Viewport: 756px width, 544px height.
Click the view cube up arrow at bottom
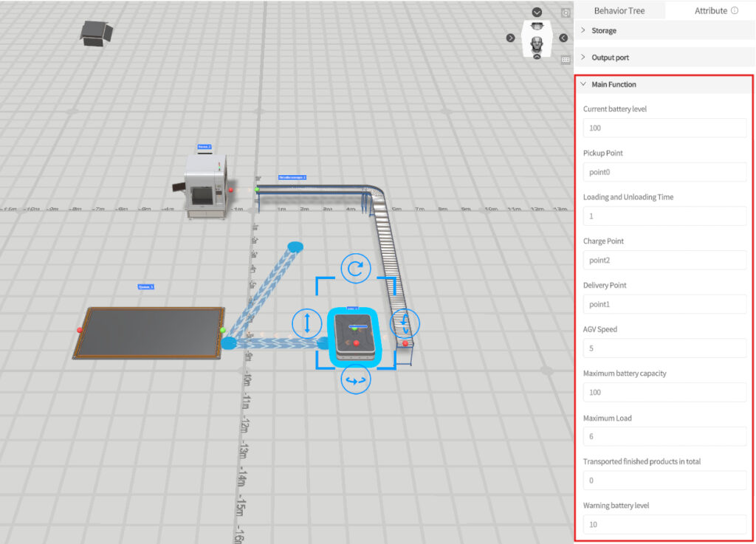(x=537, y=56)
